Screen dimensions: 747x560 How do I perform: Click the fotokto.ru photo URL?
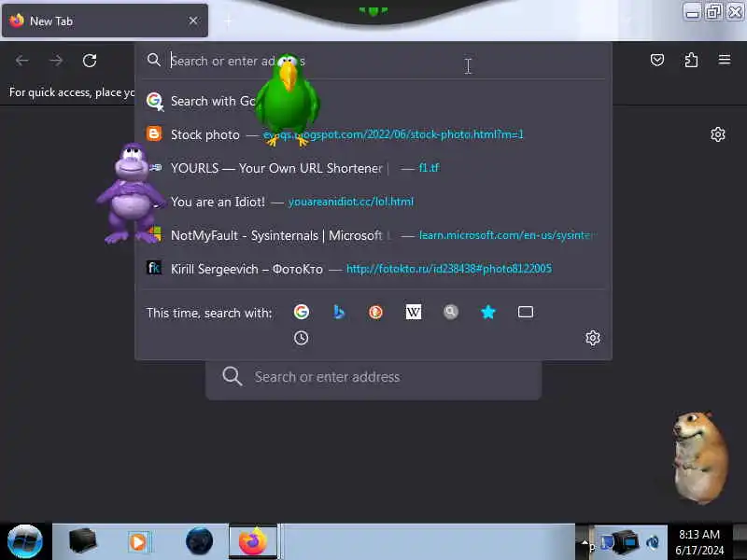coord(449,269)
